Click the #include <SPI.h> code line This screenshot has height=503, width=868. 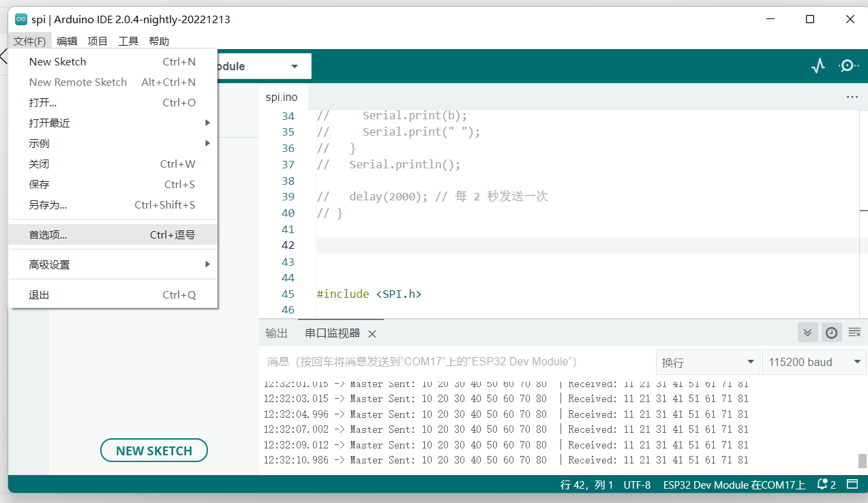click(x=369, y=294)
